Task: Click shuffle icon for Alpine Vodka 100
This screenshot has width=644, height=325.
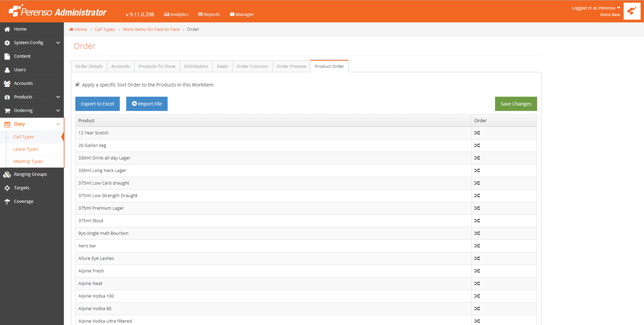Action: pos(477,296)
